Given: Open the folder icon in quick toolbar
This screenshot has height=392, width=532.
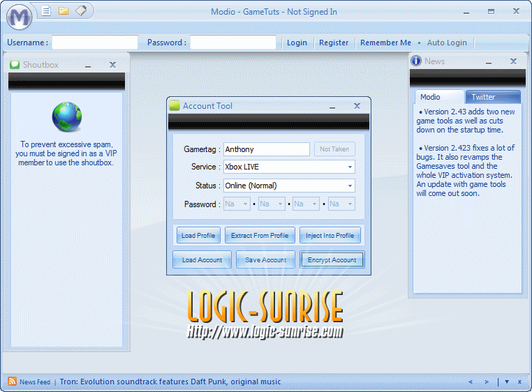Looking at the screenshot, I should [x=64, y=11].
